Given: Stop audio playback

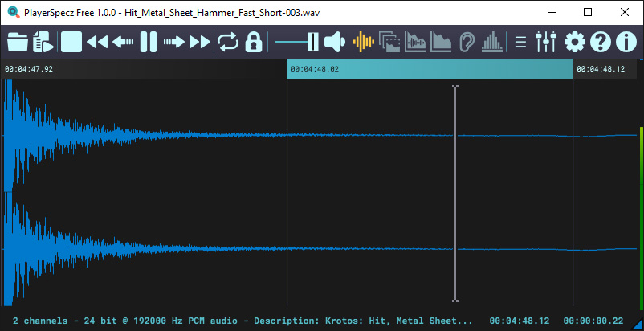Looking at the screenshot, I should coord(71,42).
